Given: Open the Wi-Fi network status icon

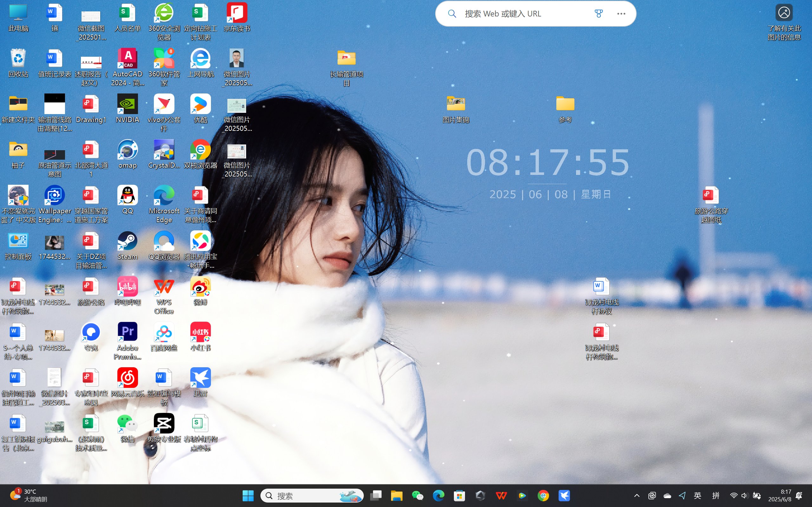Looking at the screenshot, I should click(733, 496).
